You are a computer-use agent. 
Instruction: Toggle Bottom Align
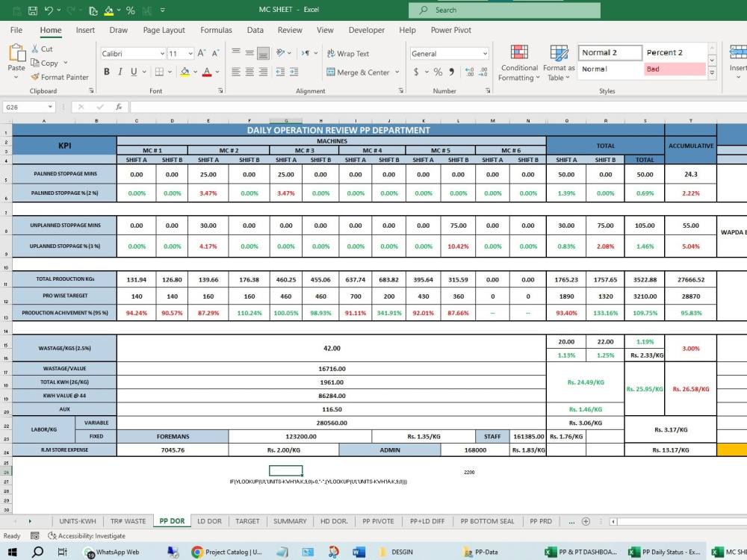point(263,53)
